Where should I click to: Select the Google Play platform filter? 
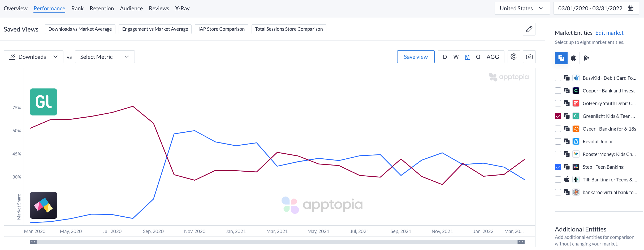click(x=586, y=58)
